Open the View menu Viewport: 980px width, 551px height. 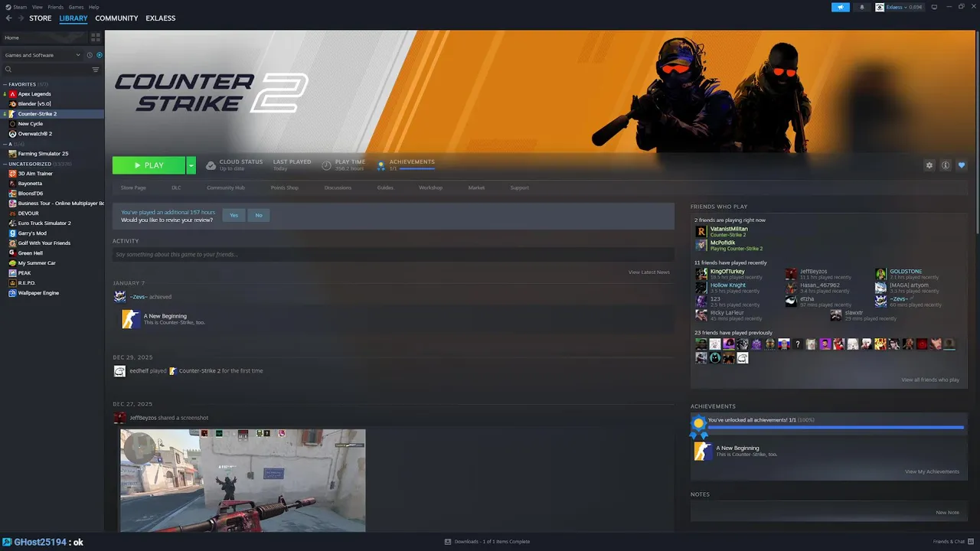[38, 7]
